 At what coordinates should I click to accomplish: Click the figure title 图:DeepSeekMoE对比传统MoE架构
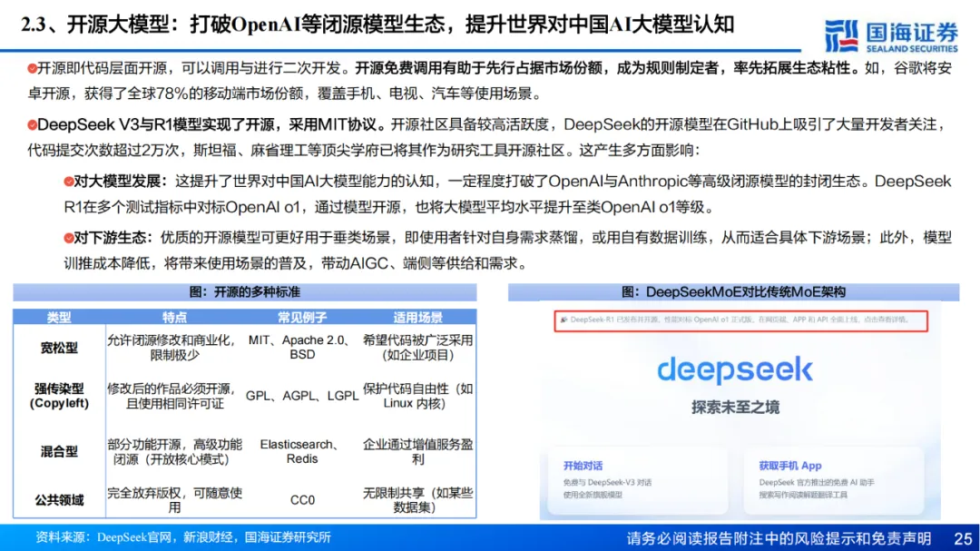(733, 292)
